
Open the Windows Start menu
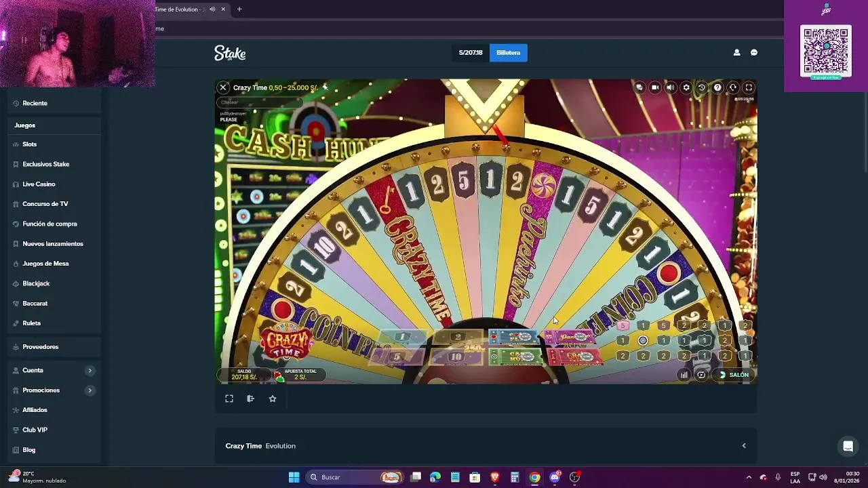point(294,477)
